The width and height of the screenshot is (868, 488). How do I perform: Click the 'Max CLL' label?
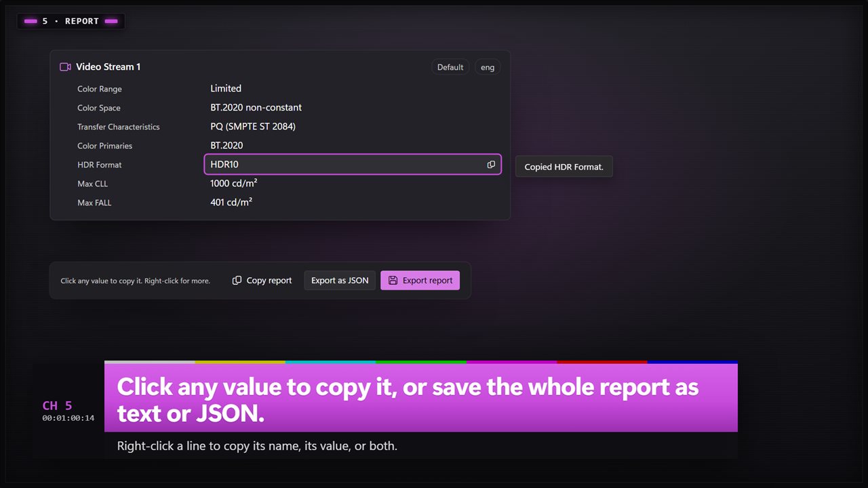(93, 184)
